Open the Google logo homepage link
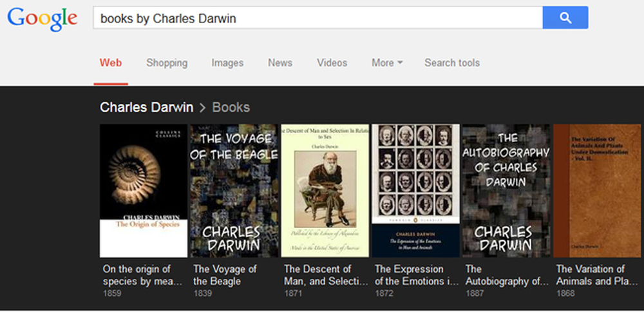This screenshot has width=644, height=319. pyautogui.click(x=43, y=19)
